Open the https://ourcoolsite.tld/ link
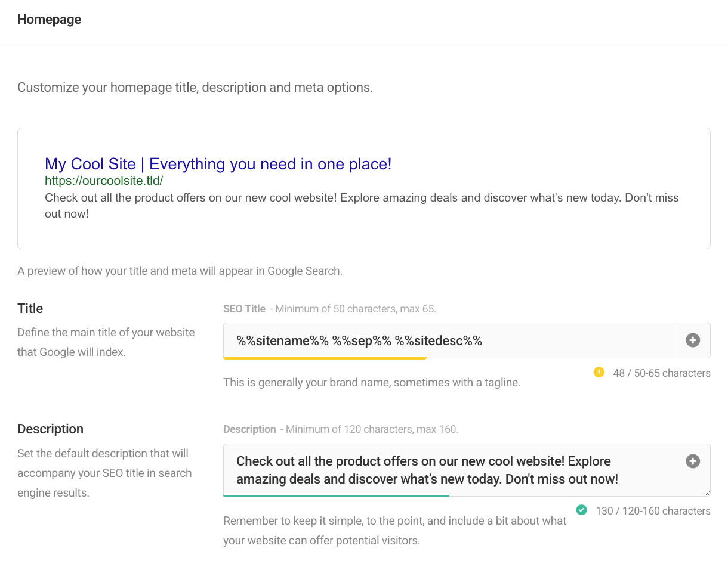The image size is (728, 570). point(104,181)
